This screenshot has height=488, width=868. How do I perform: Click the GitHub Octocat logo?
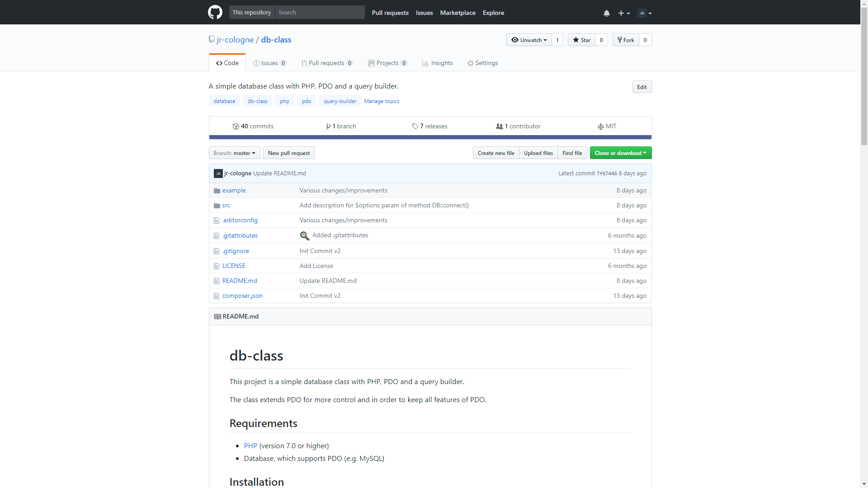pyautogui.click(x=215, y=12)
